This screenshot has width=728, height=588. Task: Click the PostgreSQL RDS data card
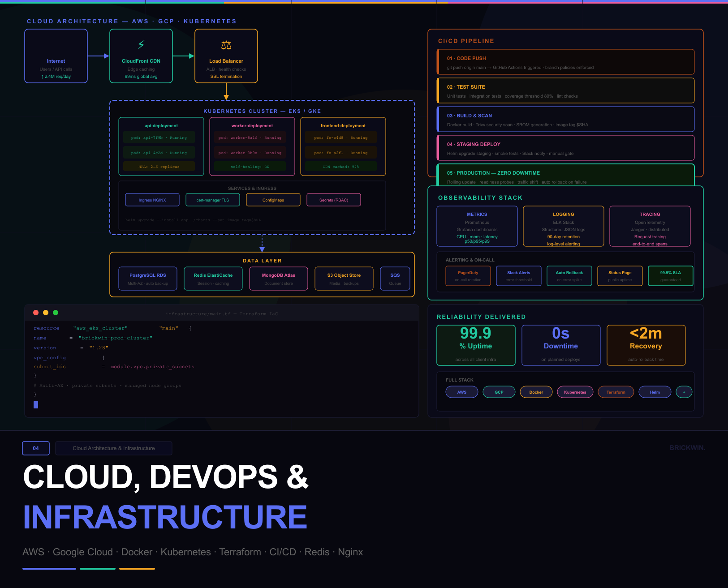tap(148, 279)
